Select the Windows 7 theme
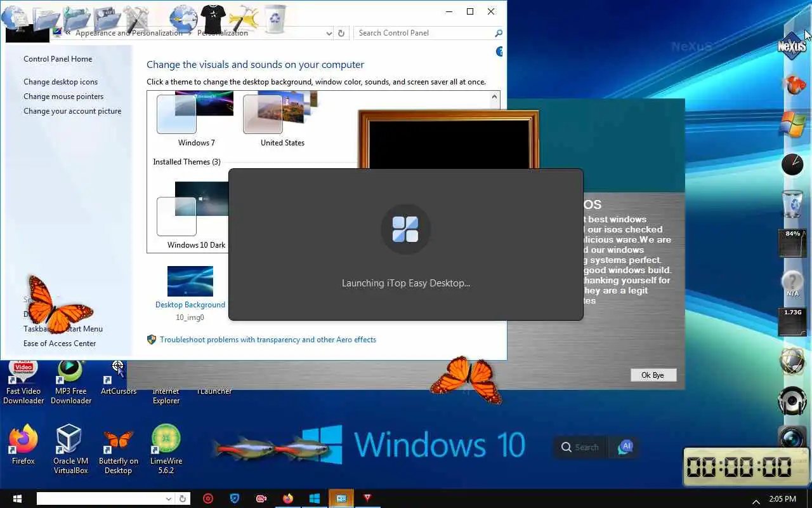Image resolution: width=812 pixels, height=508 pixels. click(196, 119)
